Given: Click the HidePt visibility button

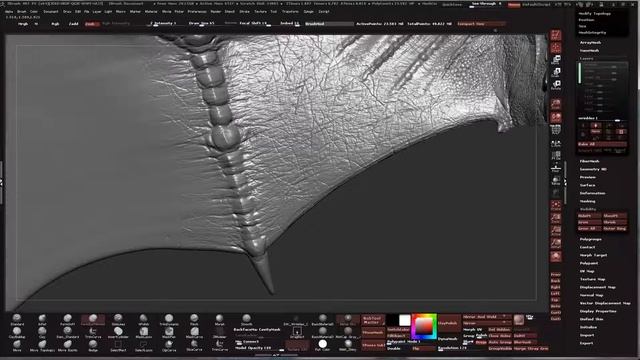Looking at the screenshot, I should pos(589,216).
